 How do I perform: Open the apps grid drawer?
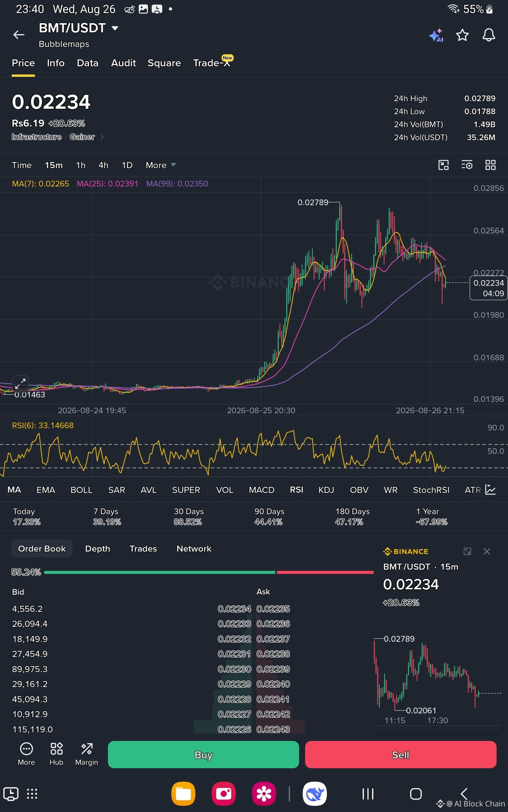coord(32,794)
